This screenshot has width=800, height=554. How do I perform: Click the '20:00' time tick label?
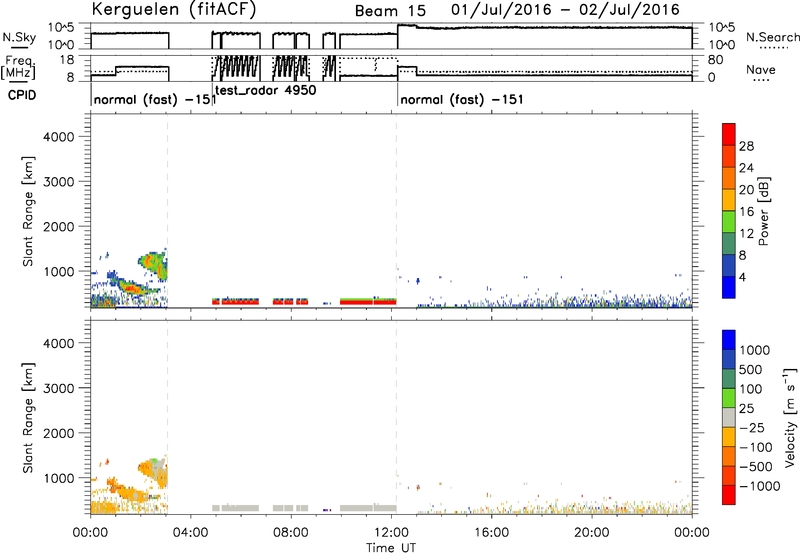[x=592, y=533]
